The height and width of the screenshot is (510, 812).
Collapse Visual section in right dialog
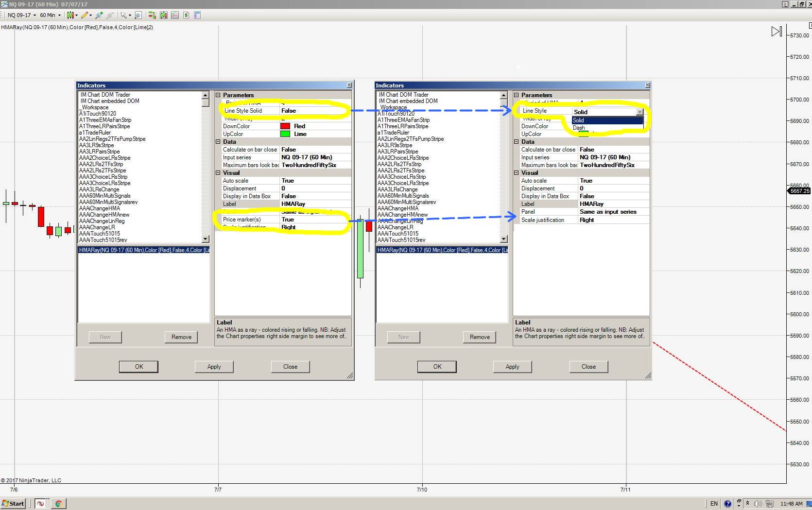tap(517, 173)
